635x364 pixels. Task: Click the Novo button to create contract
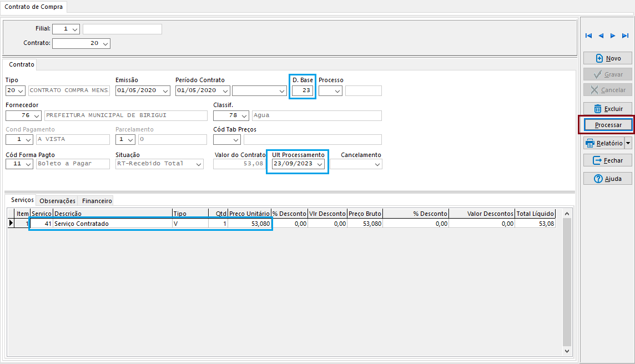(607, 58)
